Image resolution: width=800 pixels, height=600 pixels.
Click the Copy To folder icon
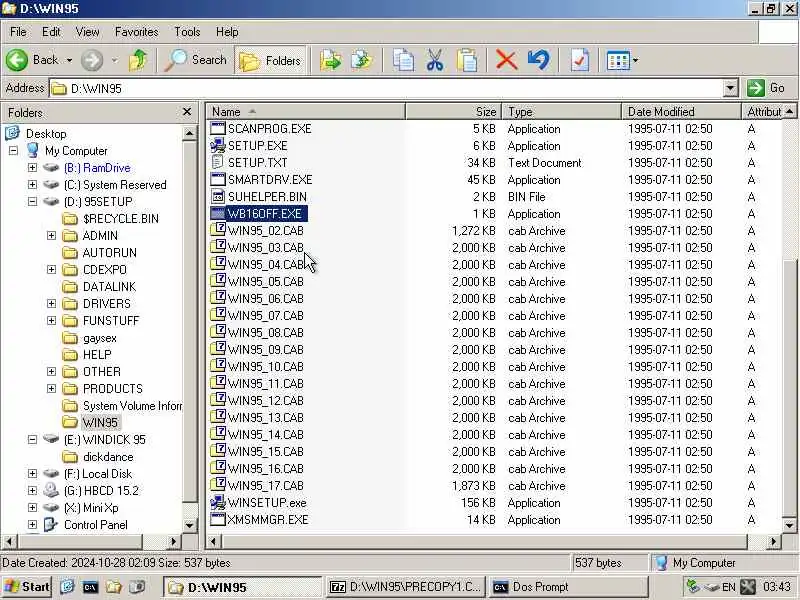pos(362,60)
